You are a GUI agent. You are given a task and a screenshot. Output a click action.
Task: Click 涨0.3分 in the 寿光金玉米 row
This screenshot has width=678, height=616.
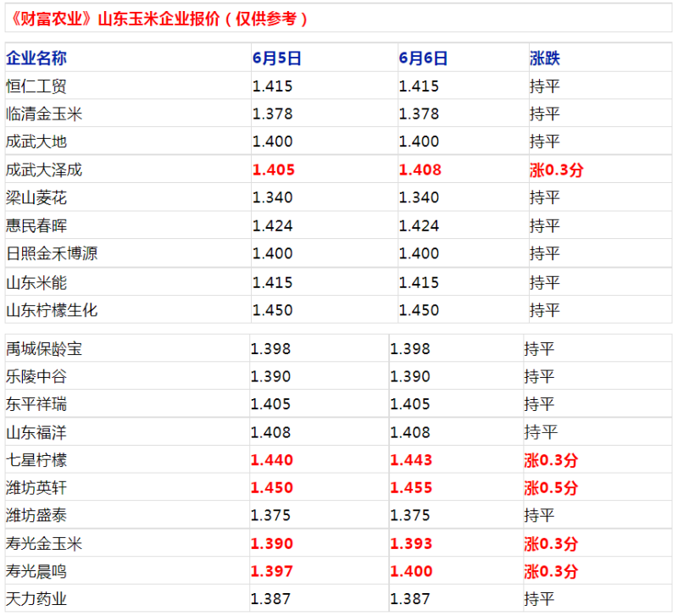click(x=552, y=544)
